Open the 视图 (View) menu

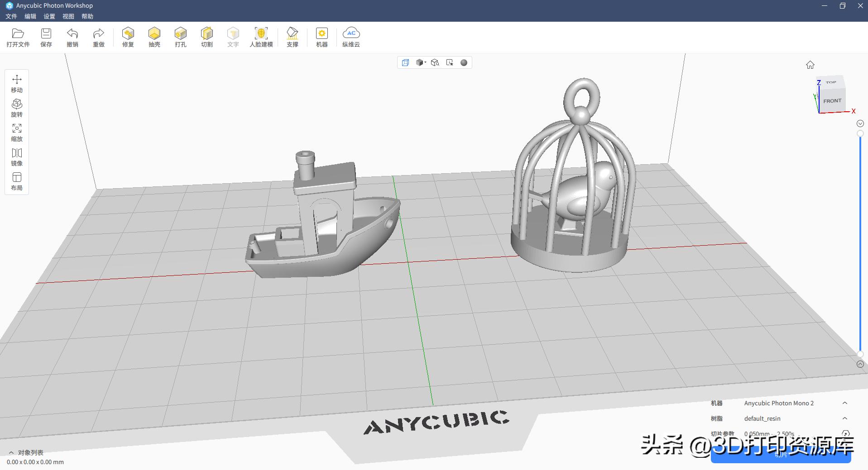[x=68, y=16]
